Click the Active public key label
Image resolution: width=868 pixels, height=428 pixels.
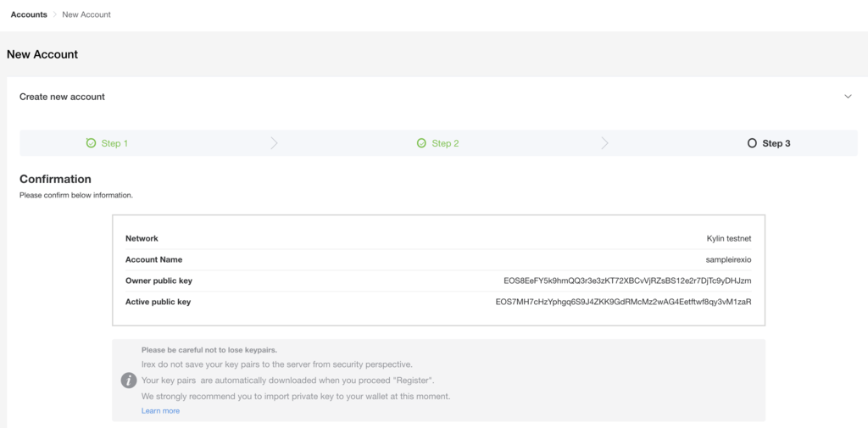[x=158, y=302]
